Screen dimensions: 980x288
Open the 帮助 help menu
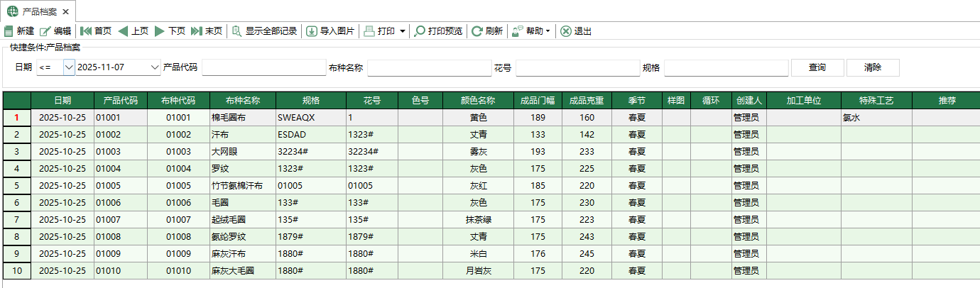point(531,31)
